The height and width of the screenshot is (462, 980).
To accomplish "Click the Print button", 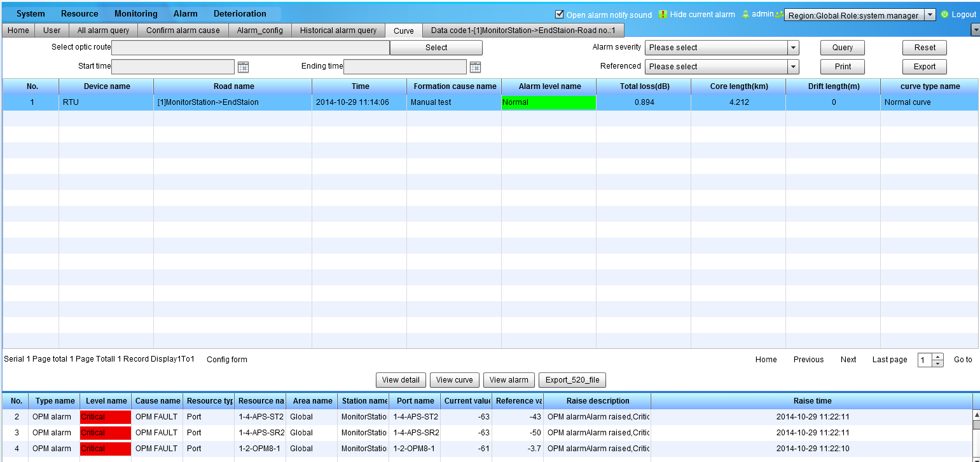I will [x=843, y=67].
